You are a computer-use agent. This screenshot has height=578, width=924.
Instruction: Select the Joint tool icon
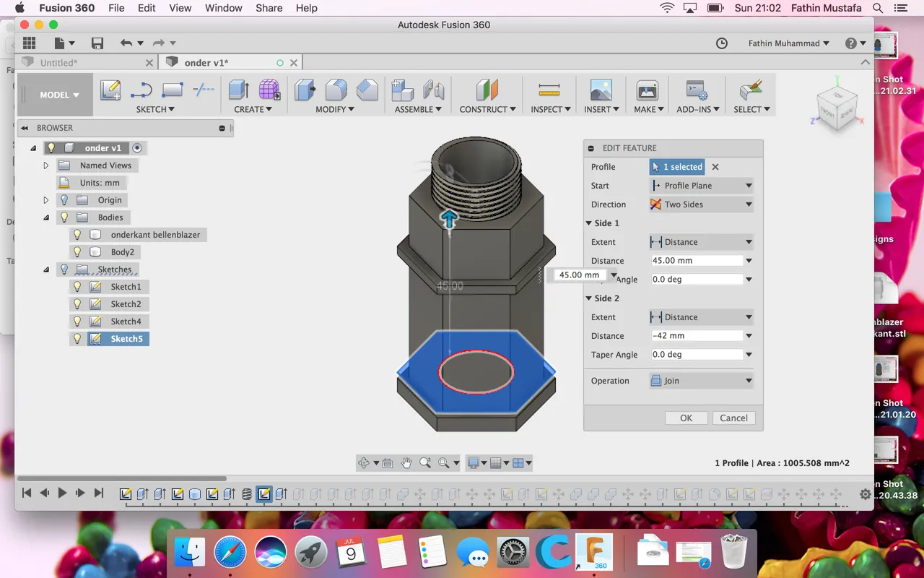click(434, 90)
